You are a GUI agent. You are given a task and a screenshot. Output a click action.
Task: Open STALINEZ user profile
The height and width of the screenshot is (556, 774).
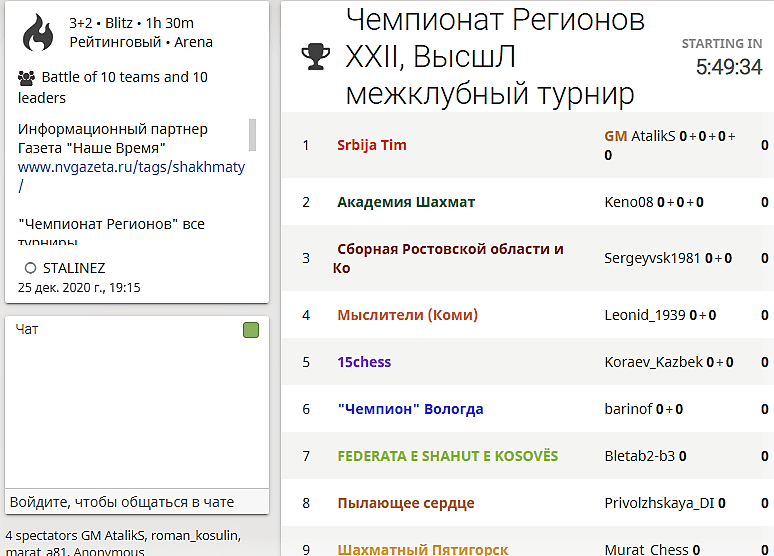(72, 268)
